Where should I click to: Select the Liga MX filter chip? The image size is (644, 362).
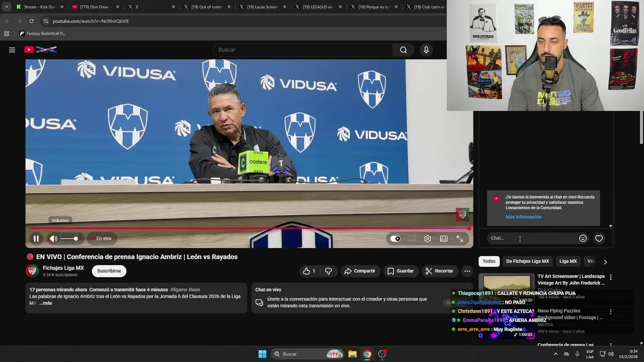tap(568, 261)
